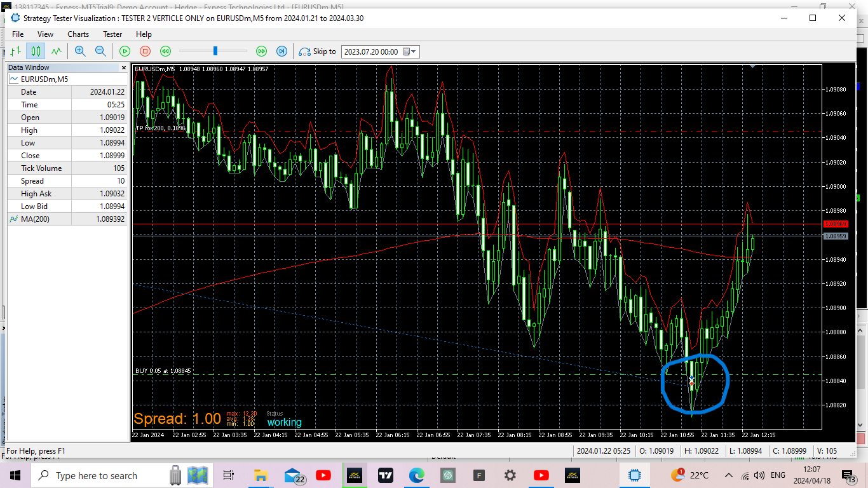The image size is (868, 488).
Task: Click the TP for 200 label on chart
Action: tap(160, 128)
